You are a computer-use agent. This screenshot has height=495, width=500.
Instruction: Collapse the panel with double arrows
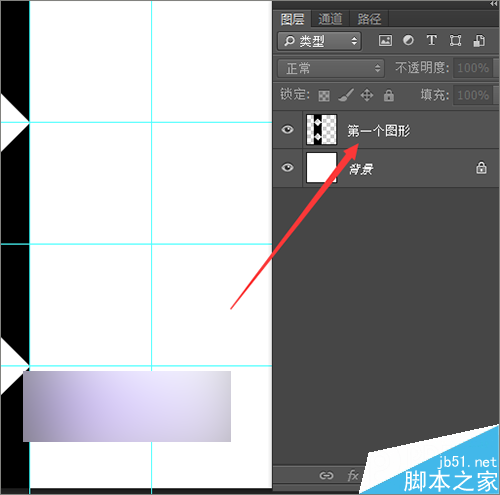pyautogui.click(x=493, y=4)
